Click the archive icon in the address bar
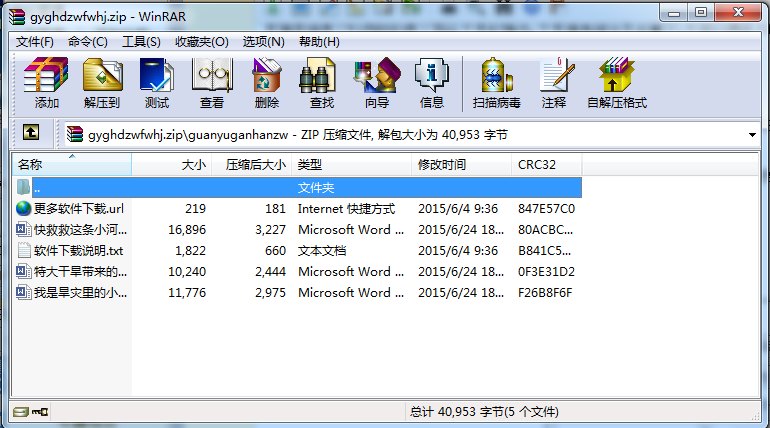 (x=75, y=134)
